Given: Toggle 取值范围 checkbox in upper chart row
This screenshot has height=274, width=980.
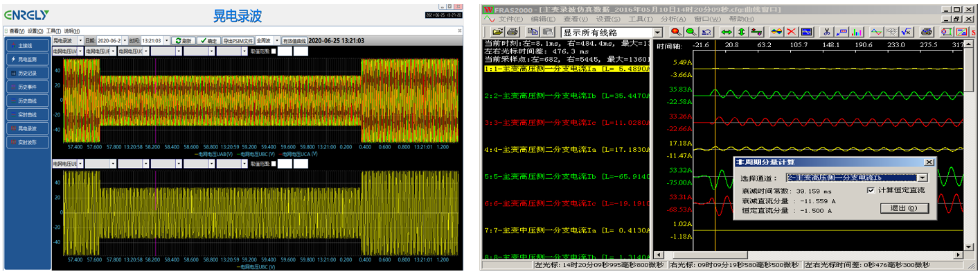Looking at the screenshot, I should pos(274,51).
